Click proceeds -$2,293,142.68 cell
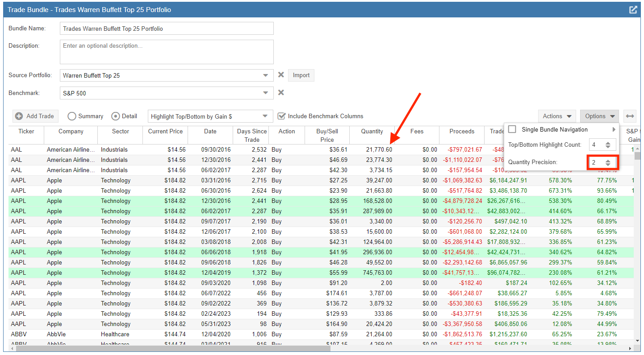Viewport: 644px width, 355px height. click(462, 262)
